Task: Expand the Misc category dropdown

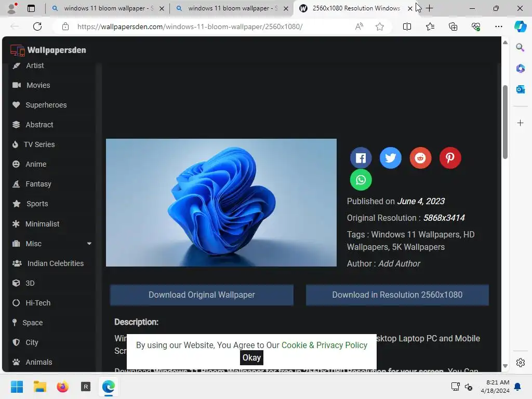Action: tap(89, 244)
